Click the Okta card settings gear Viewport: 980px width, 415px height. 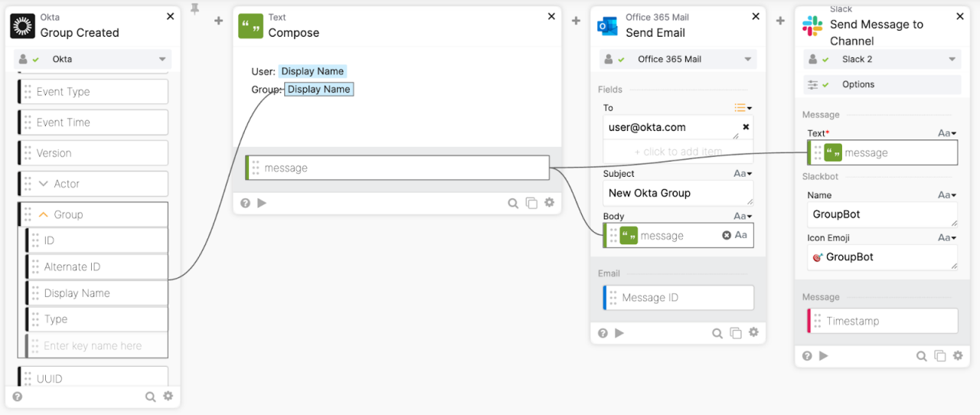point(168,397)
